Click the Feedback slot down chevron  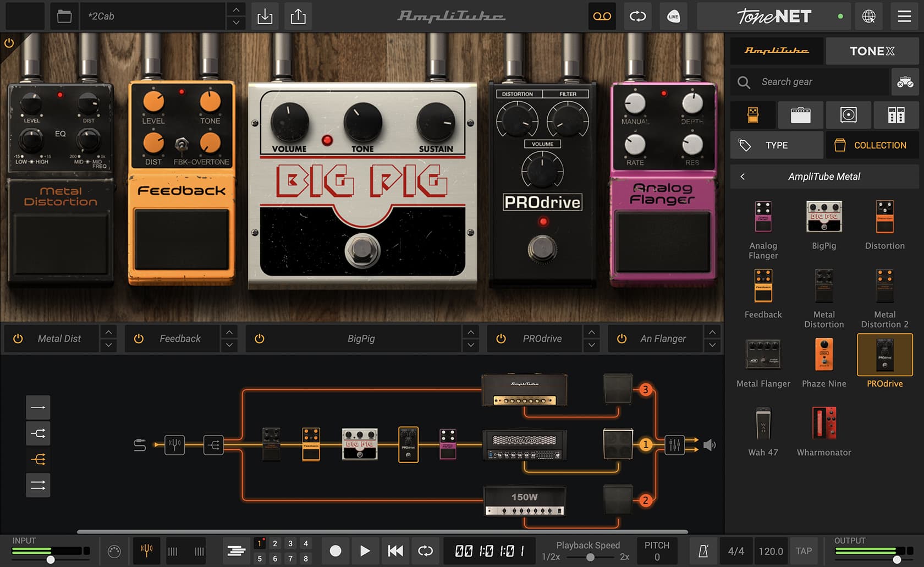pyautogui.click(x=229, y=345)
